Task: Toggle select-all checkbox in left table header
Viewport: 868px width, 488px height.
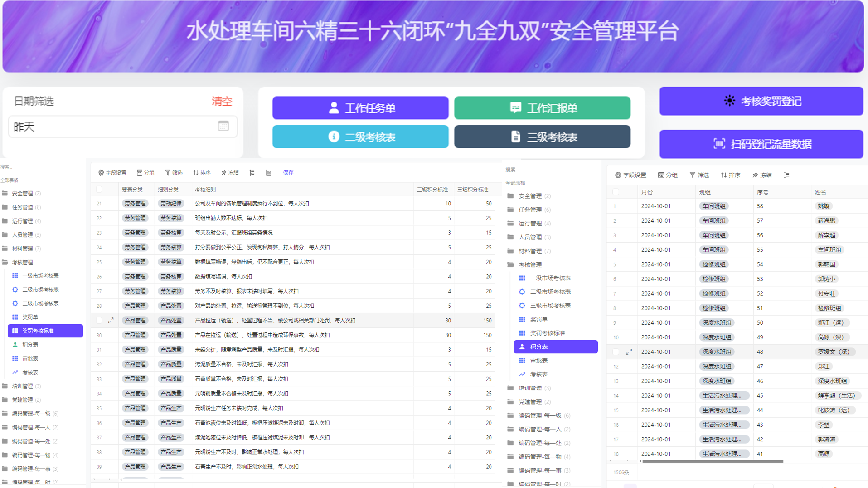Action: point(99,190)
